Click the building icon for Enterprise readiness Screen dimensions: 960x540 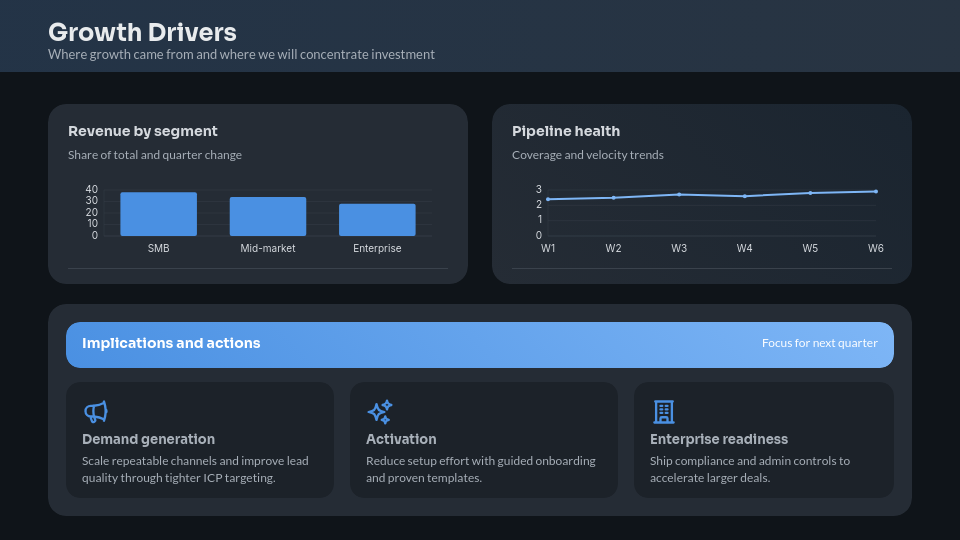pyautogui.click(x=663, y=412)
